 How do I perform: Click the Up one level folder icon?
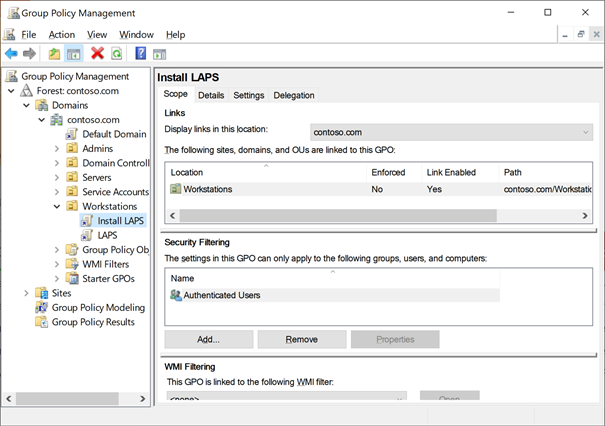(x=54, y=53)
